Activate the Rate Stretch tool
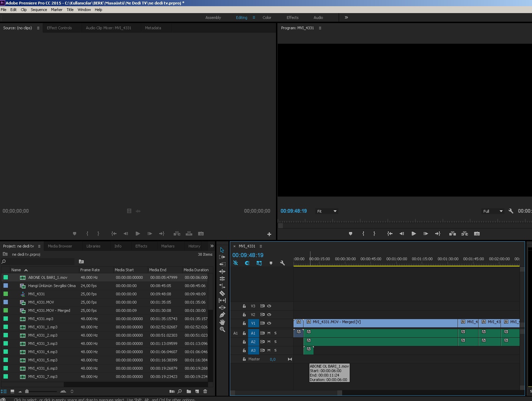532x401 pixels. [222, 286]
